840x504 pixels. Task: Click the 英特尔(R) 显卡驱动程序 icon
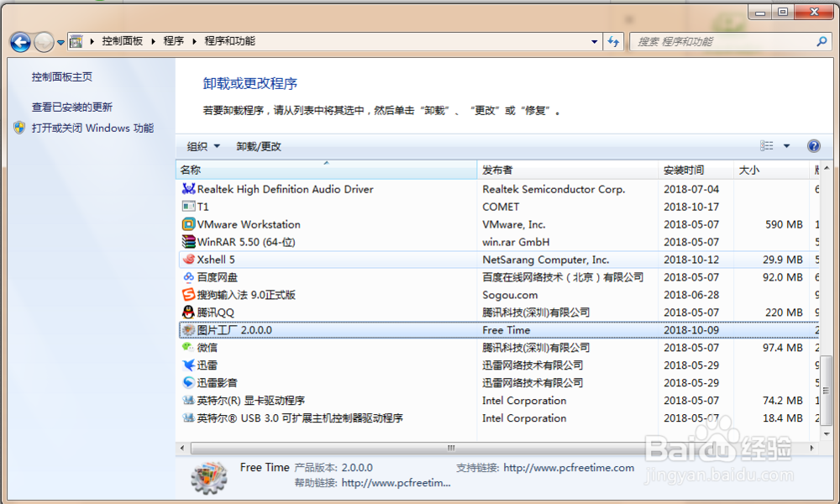[x=188, y=400]
